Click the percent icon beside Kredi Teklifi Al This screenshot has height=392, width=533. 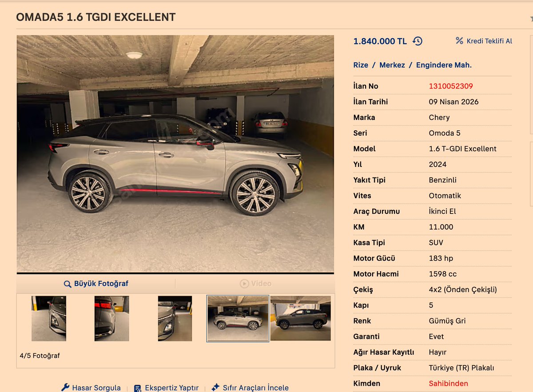pyautogui.click(x=459, y=41)
